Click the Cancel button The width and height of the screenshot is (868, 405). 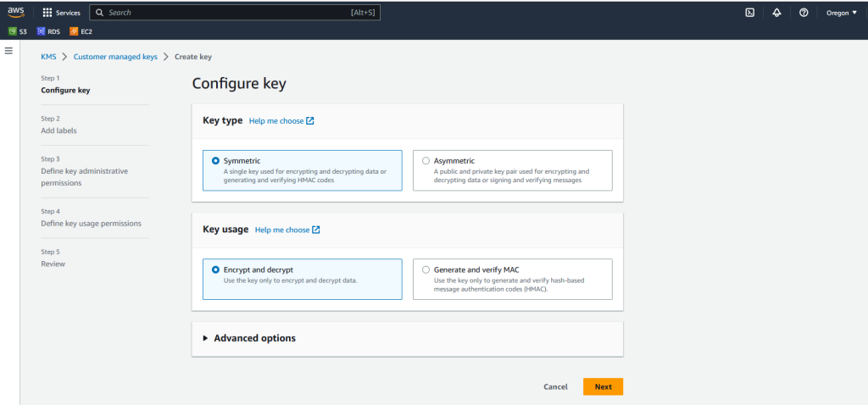coord(555,386)
